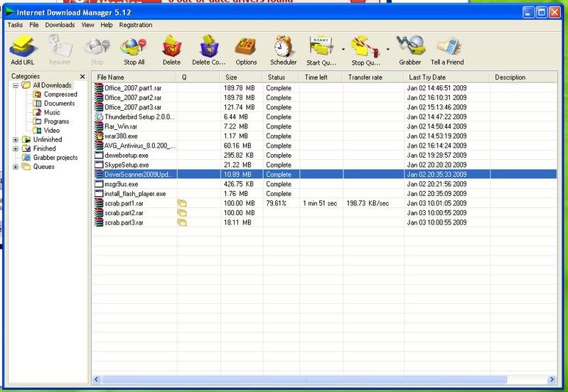Open the Start Queue dropdown arrow

[x=343, y=49]
